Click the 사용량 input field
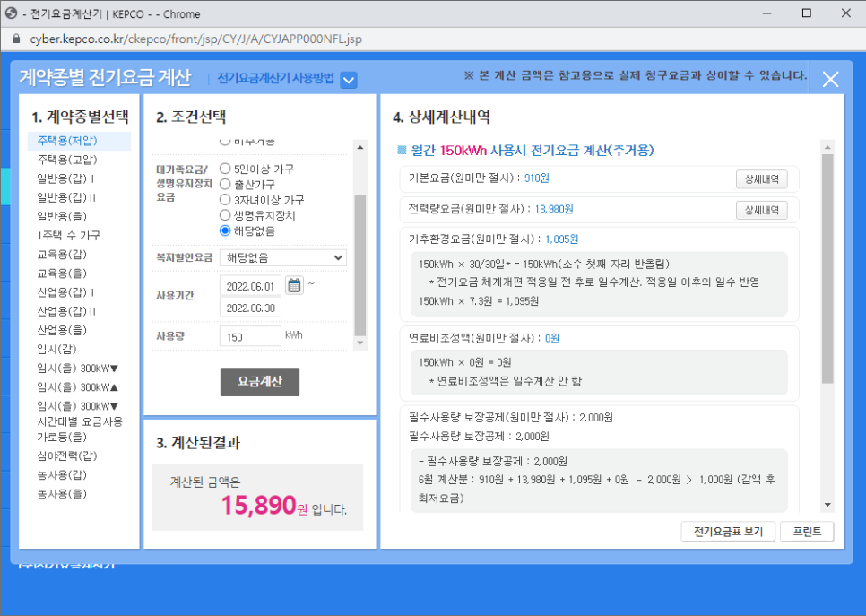This screenshot has height=616, width=866. (249, 335)
